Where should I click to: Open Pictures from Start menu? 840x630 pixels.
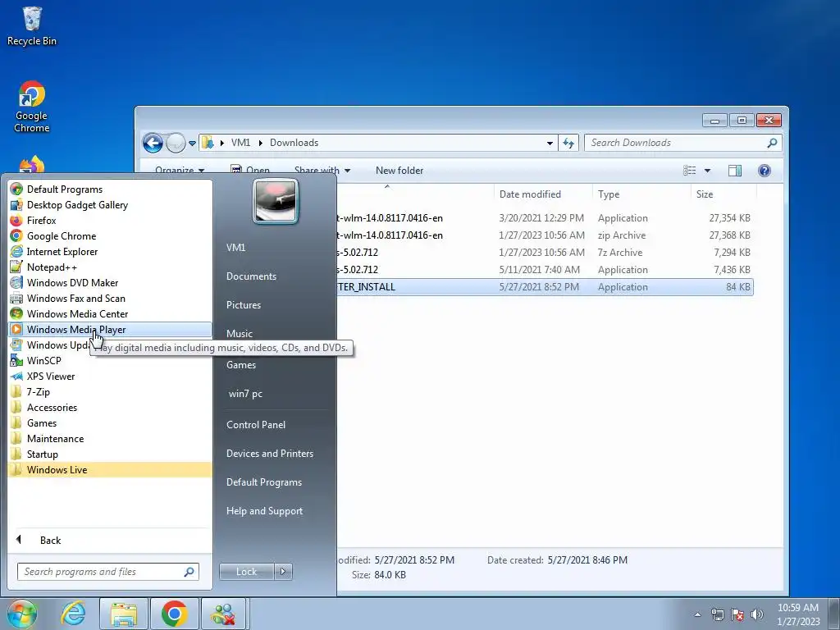tap(243, 305)
